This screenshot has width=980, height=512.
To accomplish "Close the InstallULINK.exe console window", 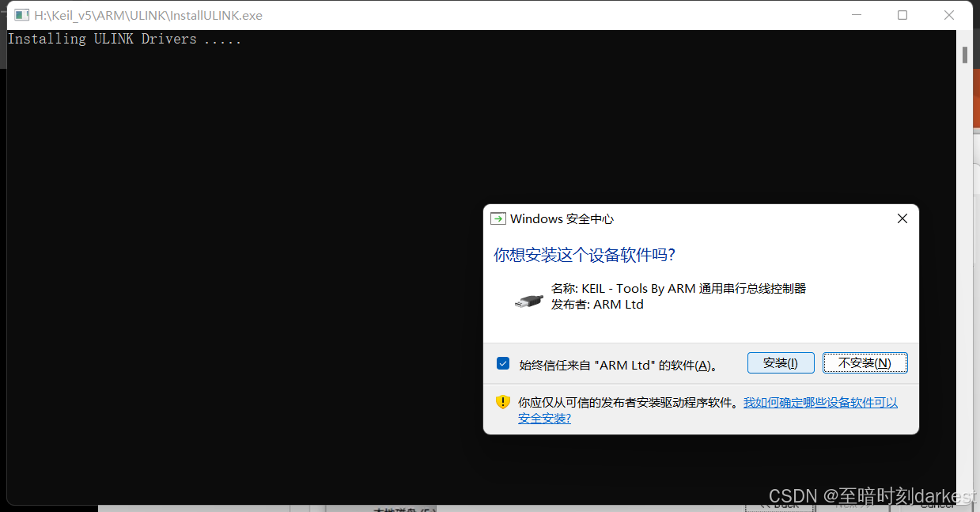I will (949, 15).
